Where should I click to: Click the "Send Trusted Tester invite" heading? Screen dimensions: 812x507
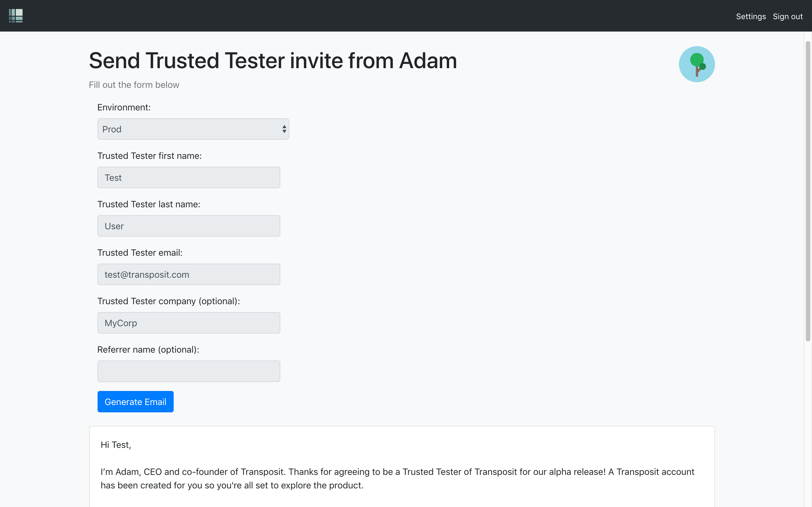click(272, 61)
